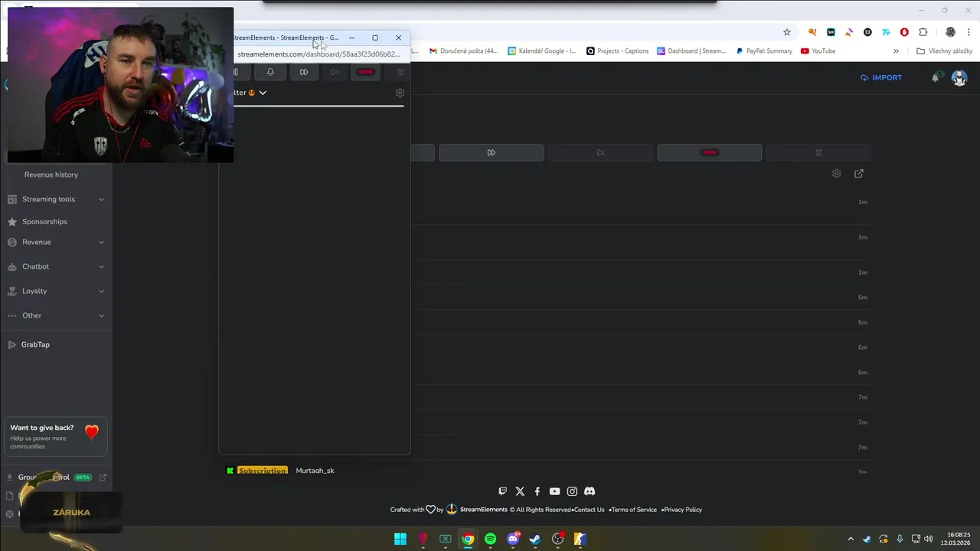The width and height of the screenshot is (980, 551).
Task: Select Revenue history in sidebar
Action: click(x=51, y=174)
